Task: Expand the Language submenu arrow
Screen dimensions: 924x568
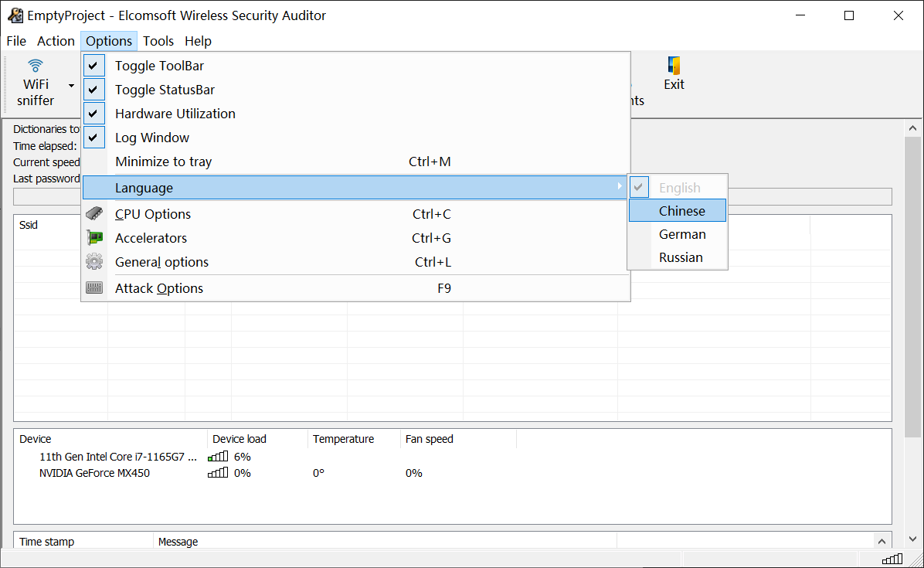Action: tap(620, 187)
